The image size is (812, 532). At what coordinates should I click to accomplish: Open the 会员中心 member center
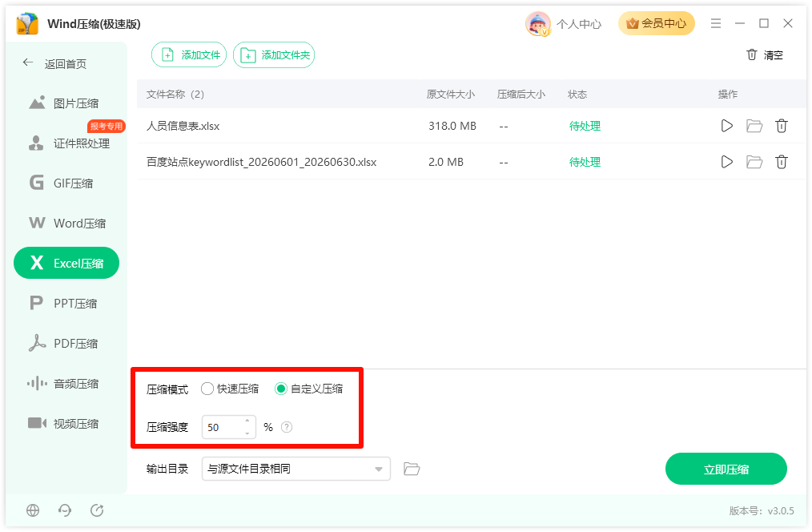pyautogui.click(x=656, y=23)
